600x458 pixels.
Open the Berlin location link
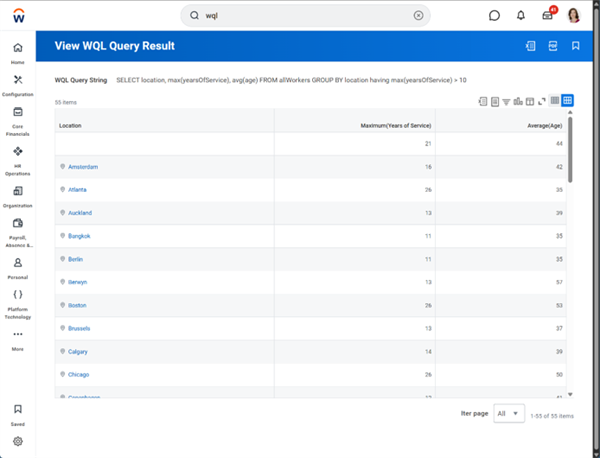75,259
